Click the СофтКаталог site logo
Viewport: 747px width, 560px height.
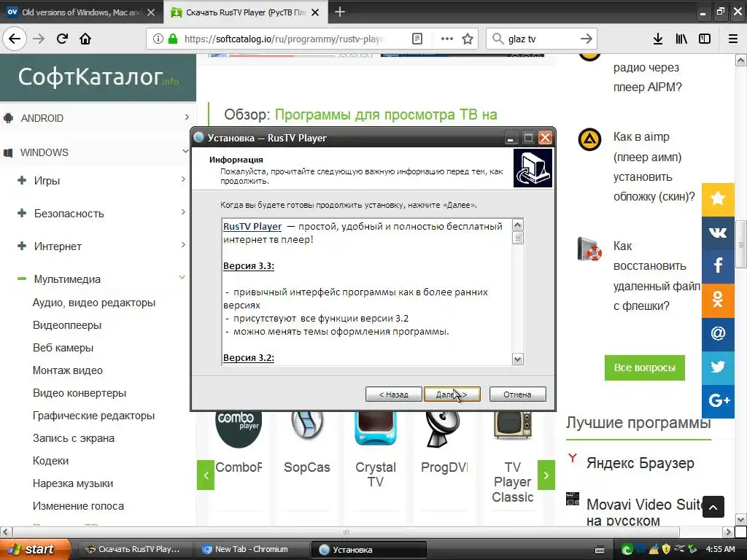(98, 77)
